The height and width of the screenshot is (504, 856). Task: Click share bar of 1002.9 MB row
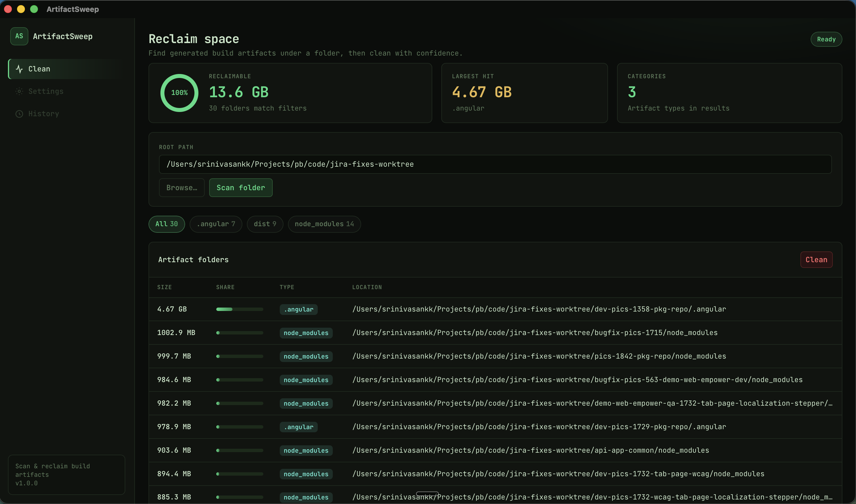click(240, 333)
